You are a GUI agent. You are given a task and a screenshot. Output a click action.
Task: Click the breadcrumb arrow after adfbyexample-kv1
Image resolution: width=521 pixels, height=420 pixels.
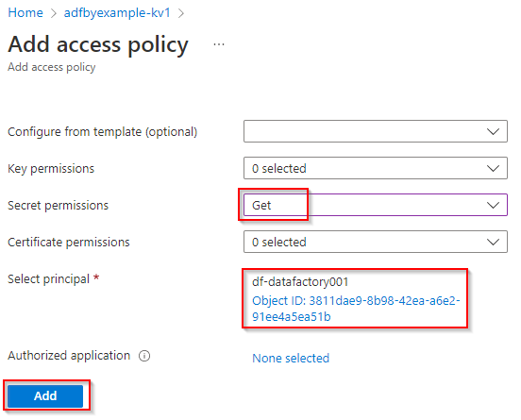181,13
